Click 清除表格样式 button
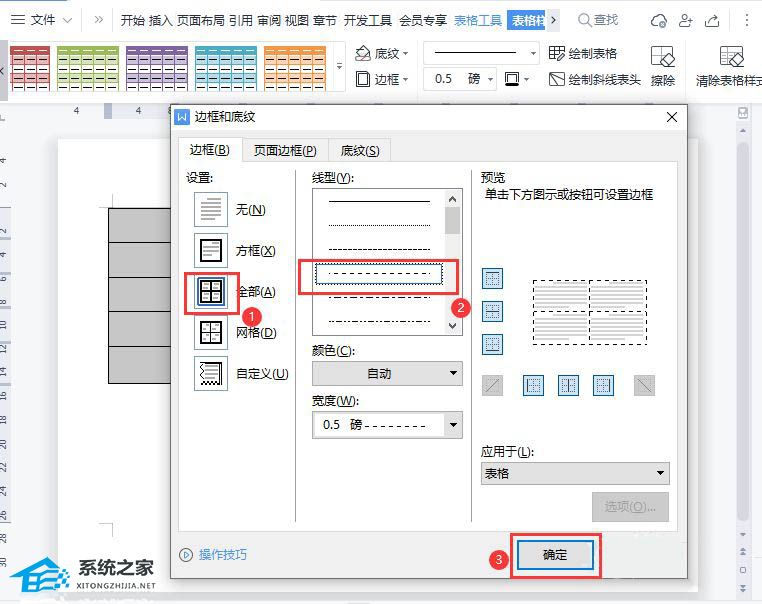The width and height of the screenshot is (762, 604). click(729, 66)
